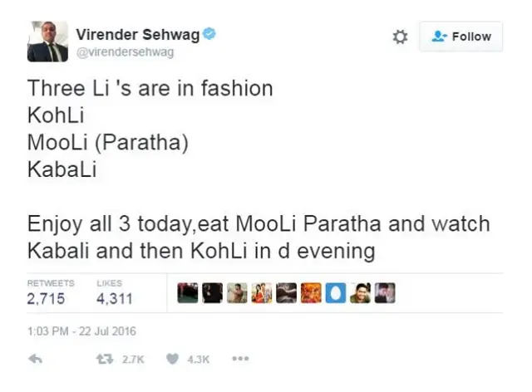
Task: Click the first liker avatar thumbnail
Action: [x=188, y=292]
